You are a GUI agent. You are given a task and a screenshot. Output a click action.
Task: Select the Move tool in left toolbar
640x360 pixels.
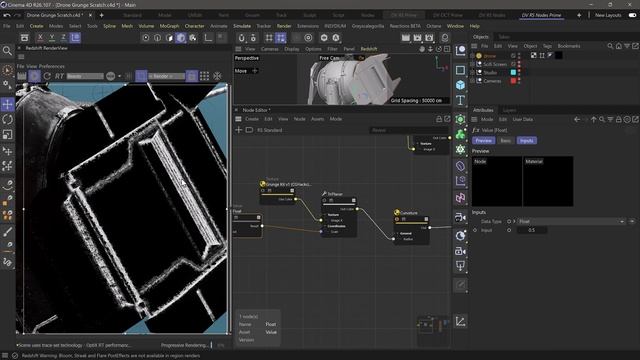tap(7, 104)
